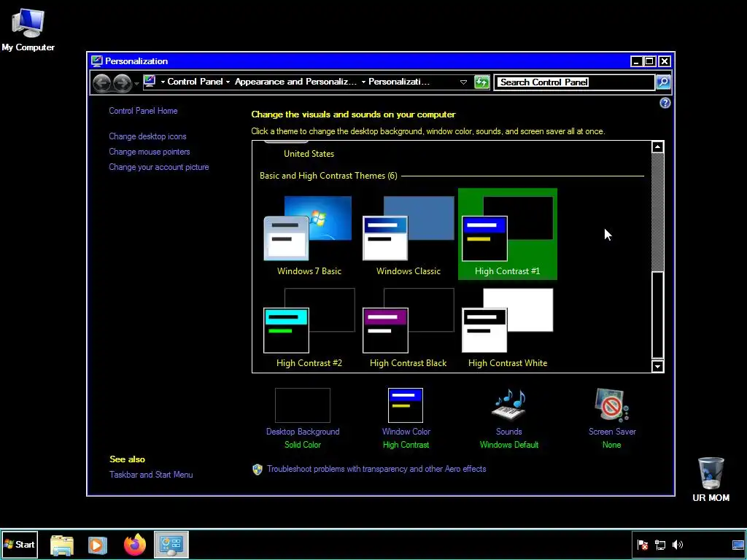Select the High Contrast #1 theme
747x560 pixels.
coord(508,234)
